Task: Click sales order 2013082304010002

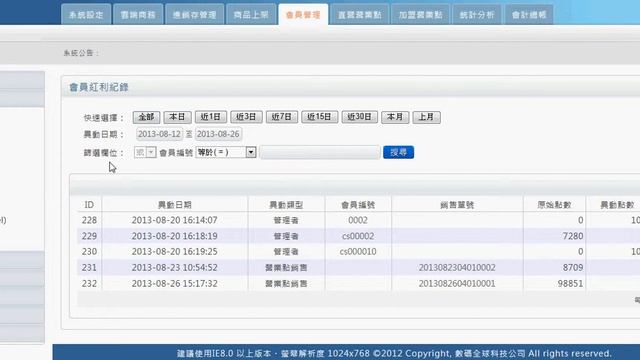Action: 457,268
